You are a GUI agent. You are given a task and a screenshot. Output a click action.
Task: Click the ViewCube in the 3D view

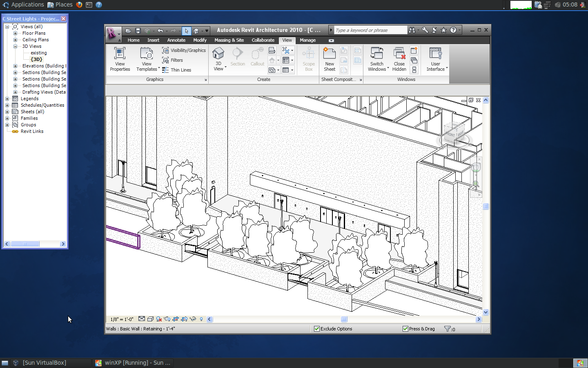point(453,133)
